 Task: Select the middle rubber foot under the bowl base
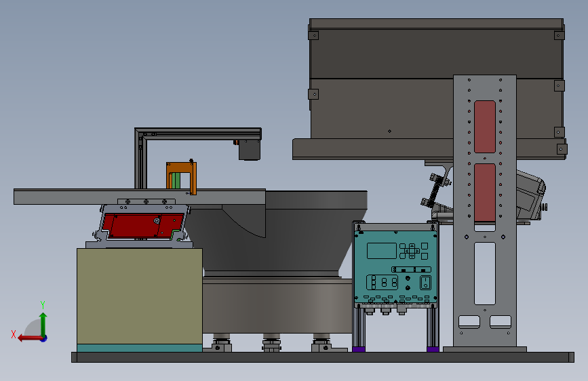(x=271, y=343)
